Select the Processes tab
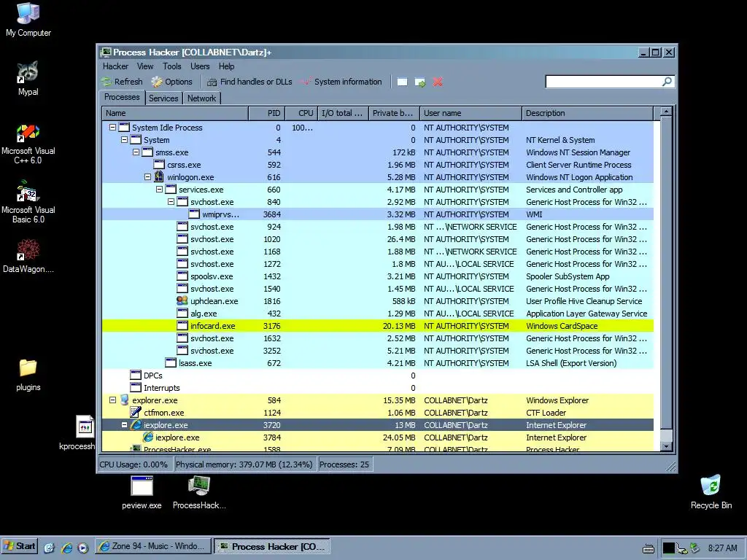 [x=122, y=97]
